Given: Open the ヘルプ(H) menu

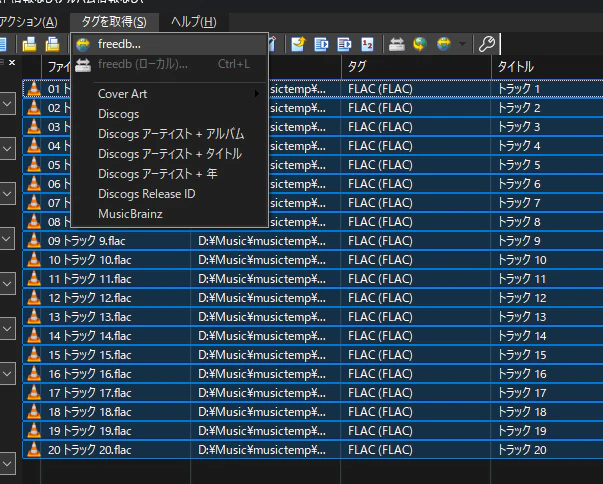Looking at the screenshot, I should [x=194, y=22].
